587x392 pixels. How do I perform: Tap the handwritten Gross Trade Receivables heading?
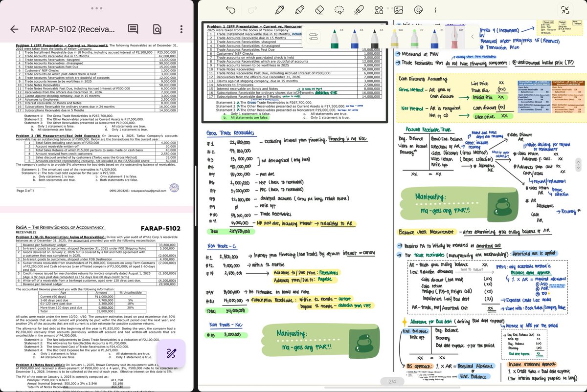pyautogui.click(x=230, y=133)
